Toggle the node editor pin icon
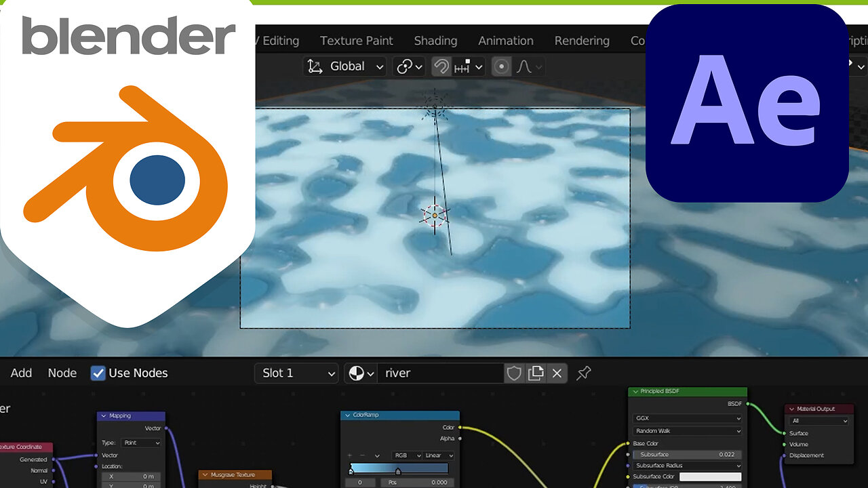868x488 pixels. 583,373
